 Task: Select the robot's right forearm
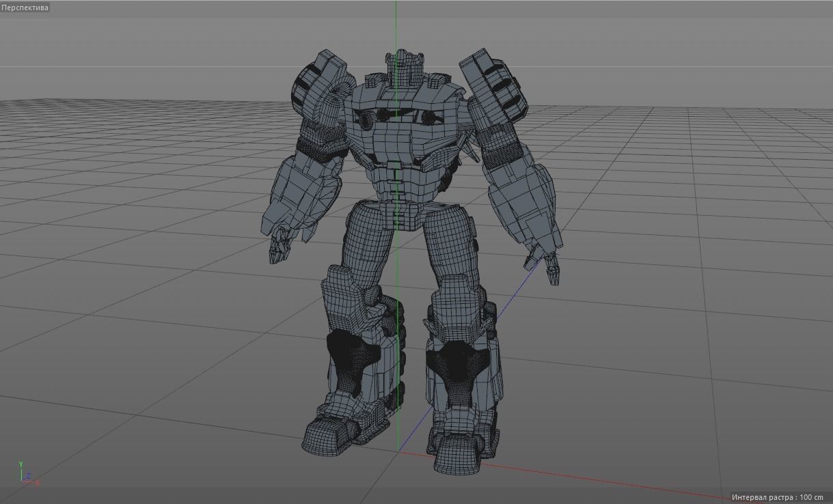[519, 205]
